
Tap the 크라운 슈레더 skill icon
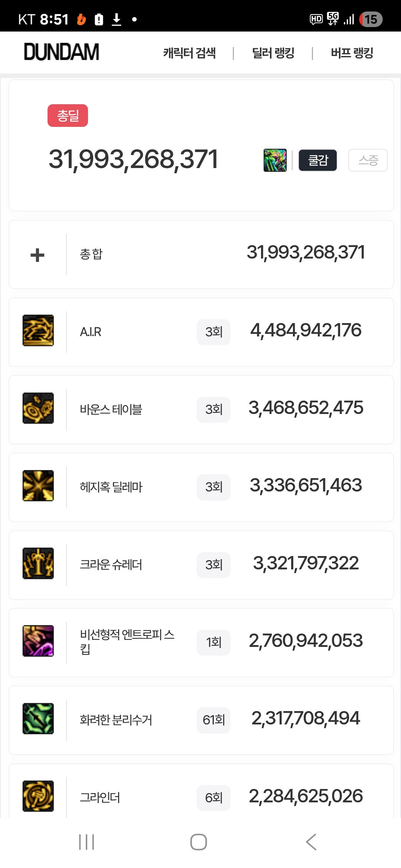[38, 563]
